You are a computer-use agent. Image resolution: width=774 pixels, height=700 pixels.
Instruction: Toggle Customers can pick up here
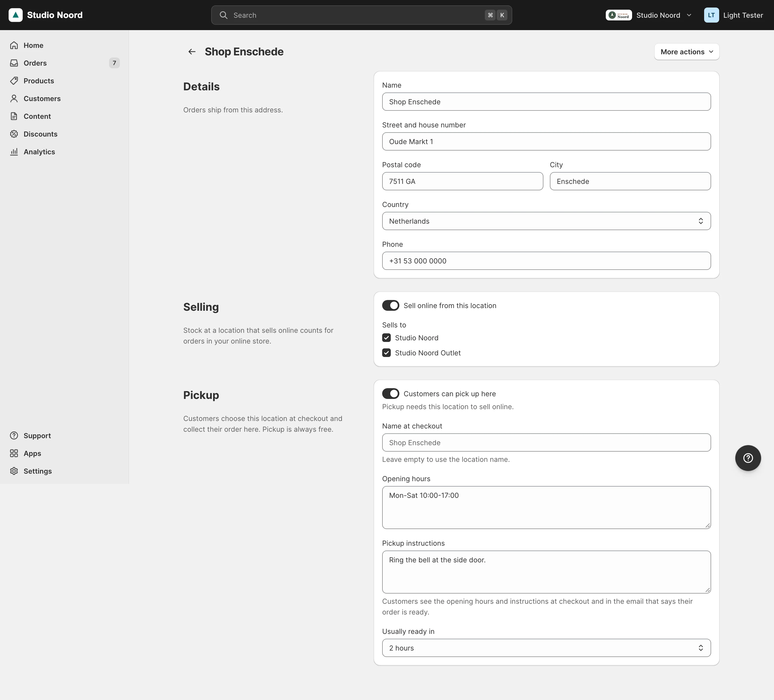pyautogui.click(x=390, y=394)
